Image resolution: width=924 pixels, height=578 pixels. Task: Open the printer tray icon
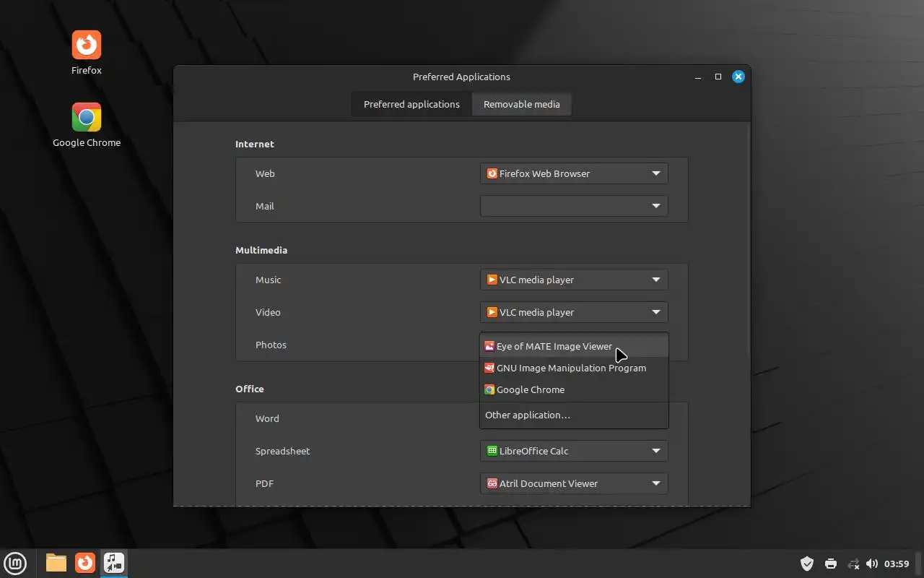[x=831, y=564]
